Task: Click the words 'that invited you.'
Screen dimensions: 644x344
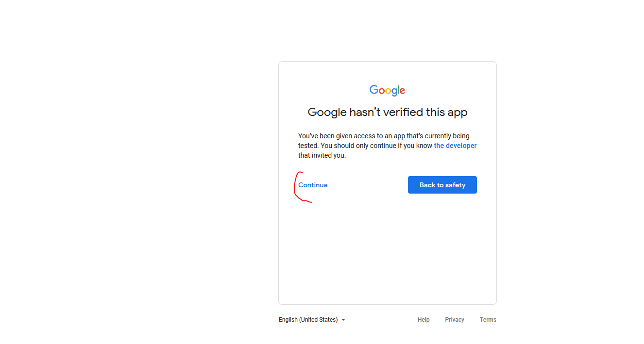Action: 322,155
